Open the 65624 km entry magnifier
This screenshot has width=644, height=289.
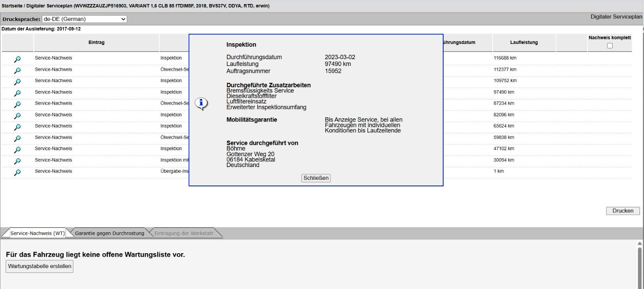click(x=17, y=127)
